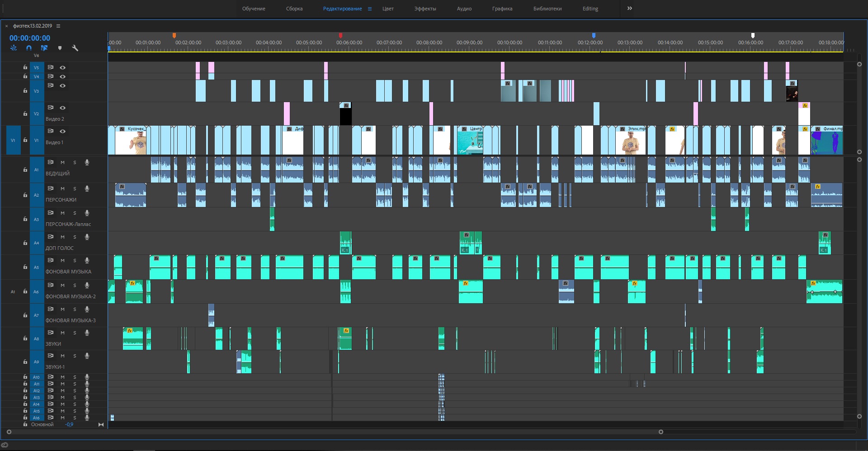Switch to the Цвет workspace
Viewport: 868px width, 451px height.
coord(388,9)
